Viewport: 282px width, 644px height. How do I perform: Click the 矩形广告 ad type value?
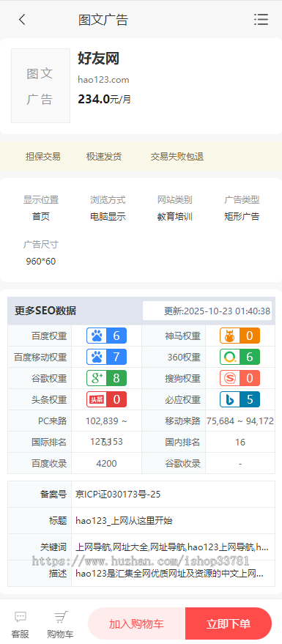[242, 217]
